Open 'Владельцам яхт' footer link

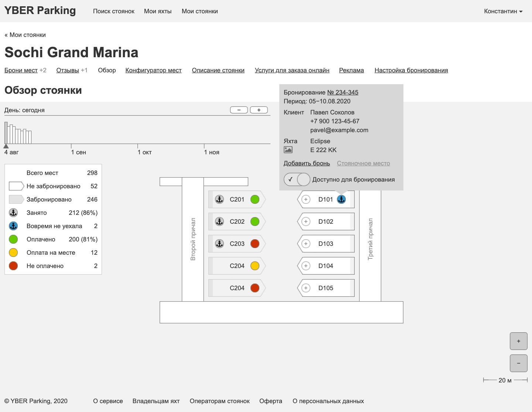(156, 401)
